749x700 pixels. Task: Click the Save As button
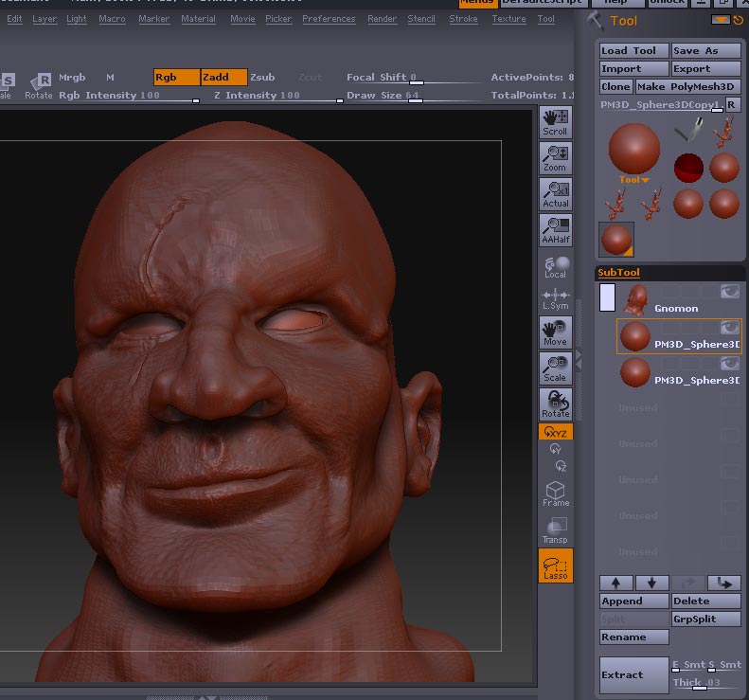tap(706, 50)
